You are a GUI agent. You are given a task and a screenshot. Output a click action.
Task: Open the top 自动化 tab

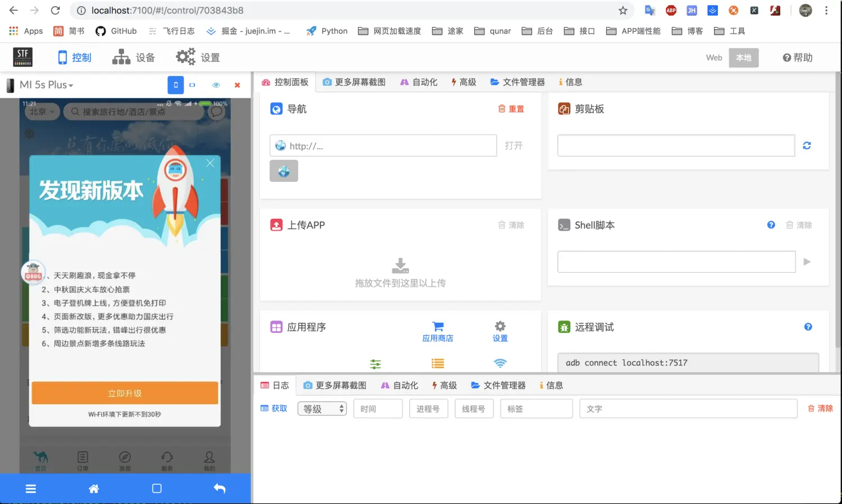[x=419, y=82]
